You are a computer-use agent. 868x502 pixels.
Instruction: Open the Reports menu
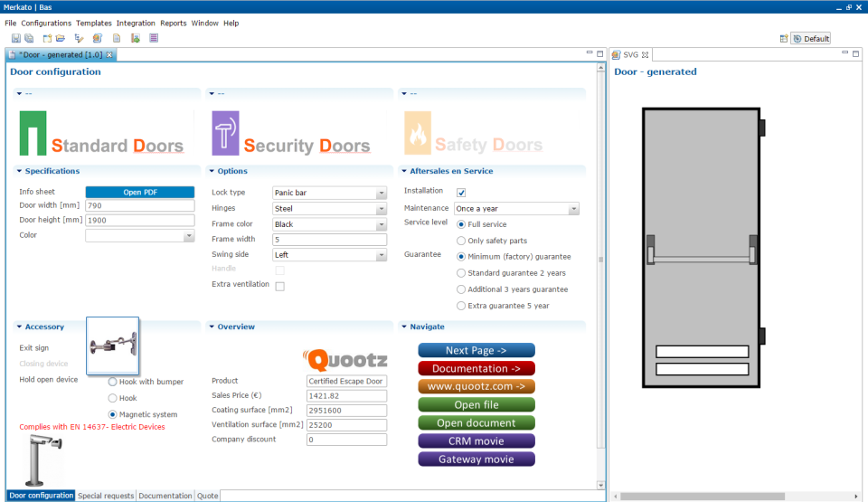[x=174, y=24]
